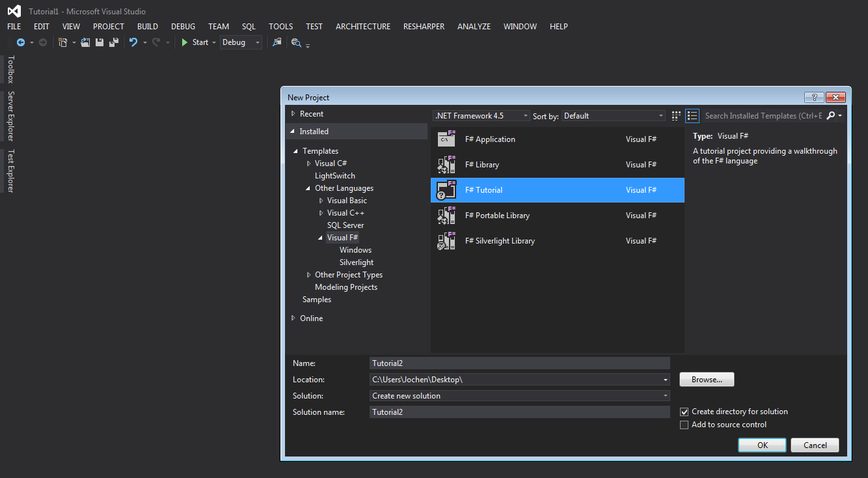Image resolution: width=868 pixels, height=478 pixels.
Task: Click the Search Installed Templates box
Action: 763,116
